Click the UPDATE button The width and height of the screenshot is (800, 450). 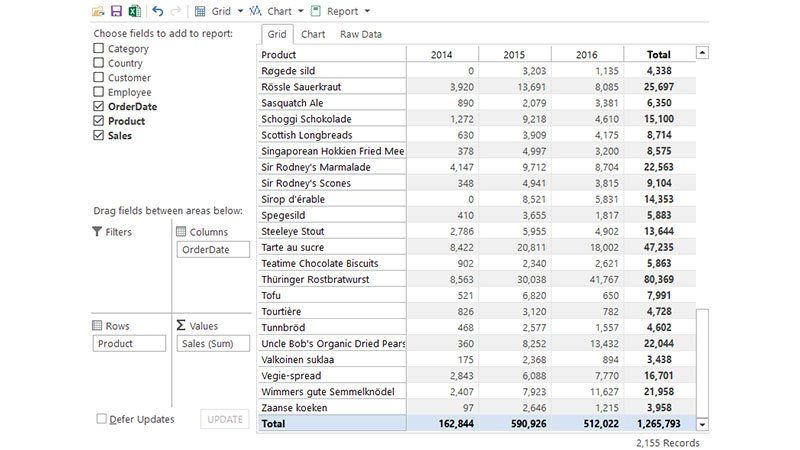224,419
